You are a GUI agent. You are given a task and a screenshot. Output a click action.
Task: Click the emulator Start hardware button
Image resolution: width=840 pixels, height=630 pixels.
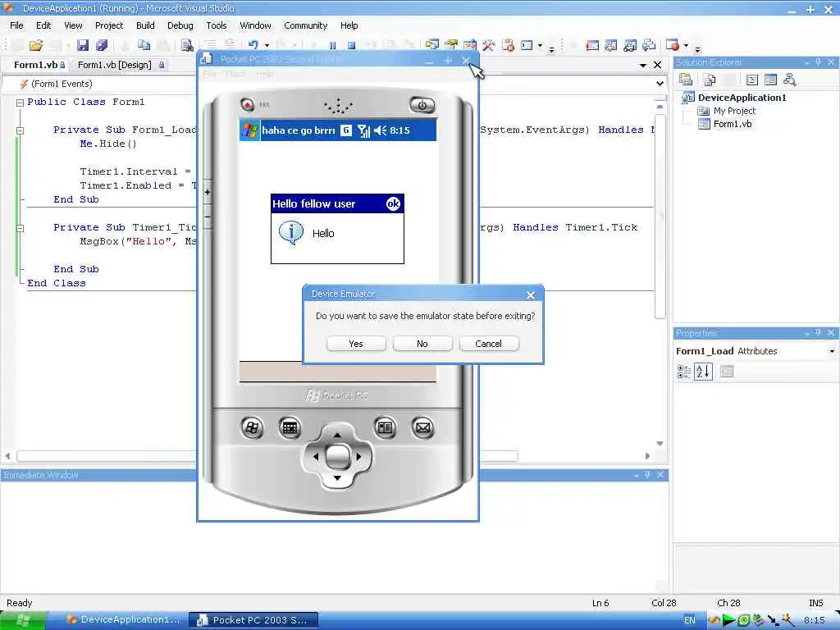click(252, 427)
